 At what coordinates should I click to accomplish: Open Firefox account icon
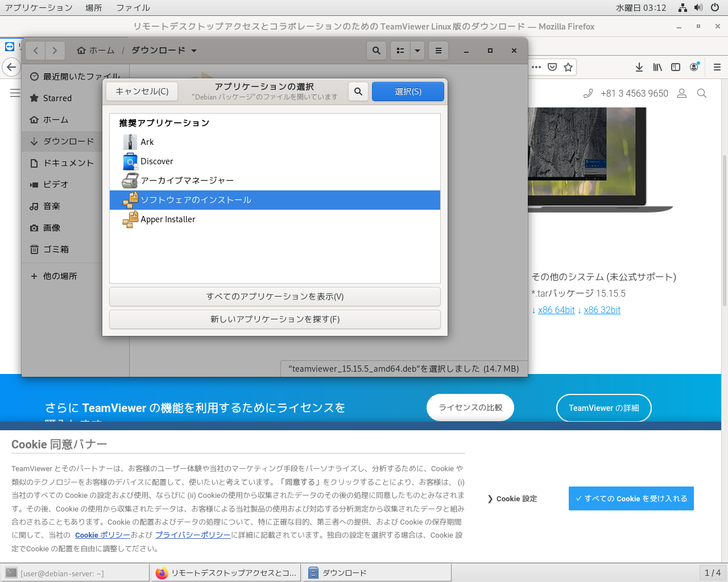pos(694,67)
